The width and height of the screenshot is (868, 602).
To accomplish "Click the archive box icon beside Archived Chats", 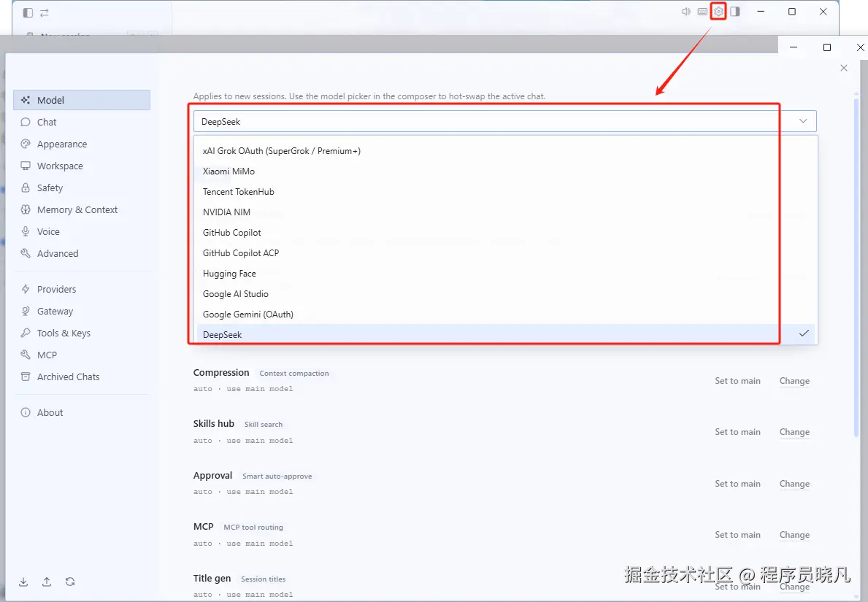I will (26, 377).
